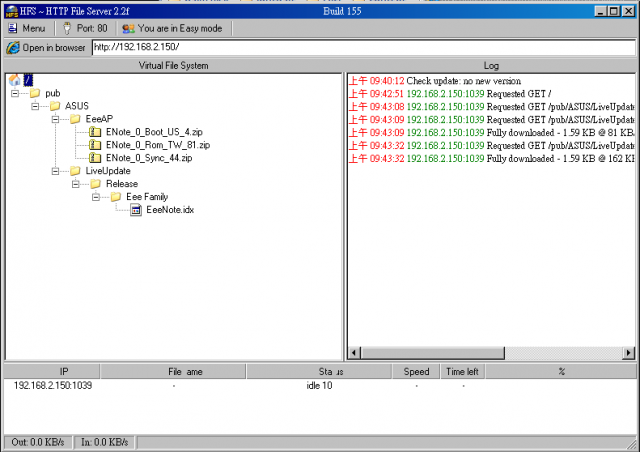The image size is (640, 452).
Task: Click the URL address field
Action: [364, 47]
